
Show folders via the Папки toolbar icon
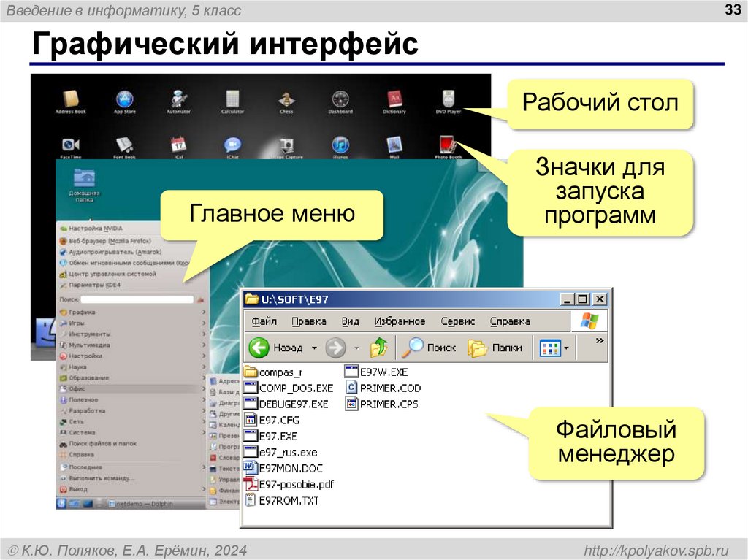pos(478,348)
